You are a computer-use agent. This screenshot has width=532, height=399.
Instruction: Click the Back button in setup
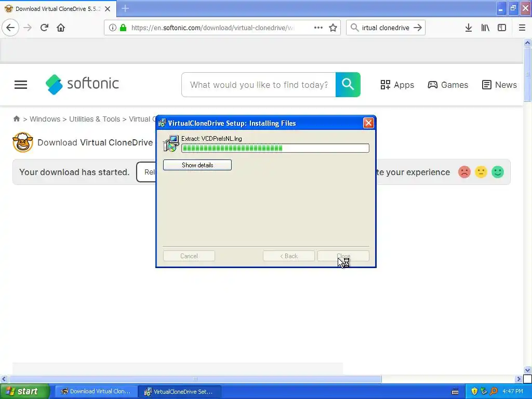point(289,256)
